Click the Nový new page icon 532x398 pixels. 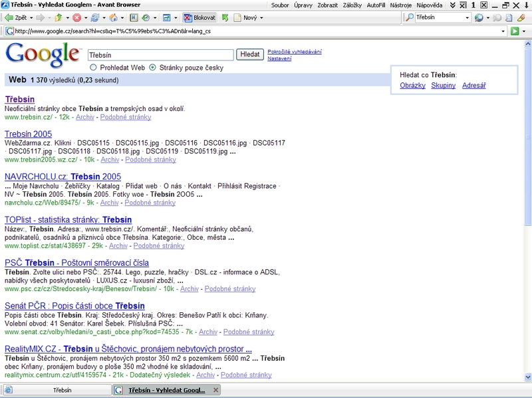coord(237,18)
